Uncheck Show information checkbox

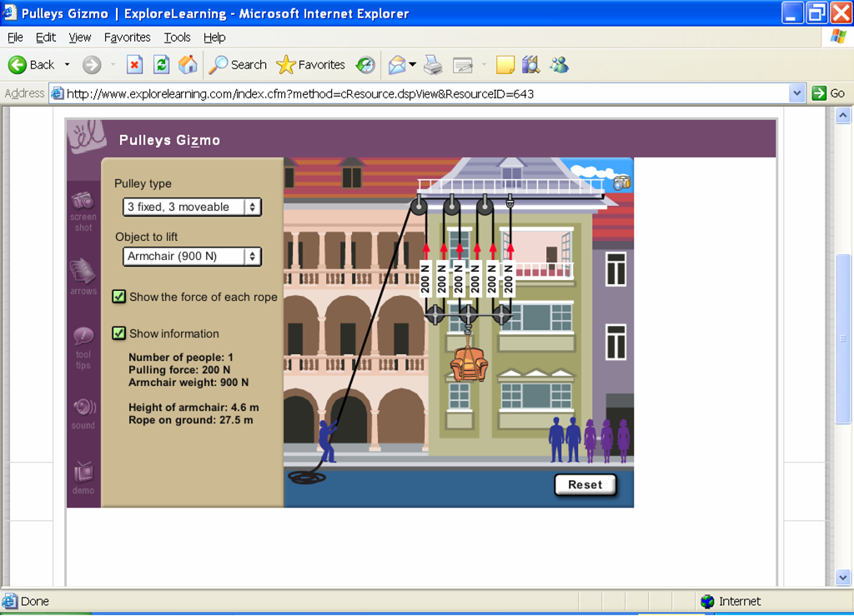119,333
